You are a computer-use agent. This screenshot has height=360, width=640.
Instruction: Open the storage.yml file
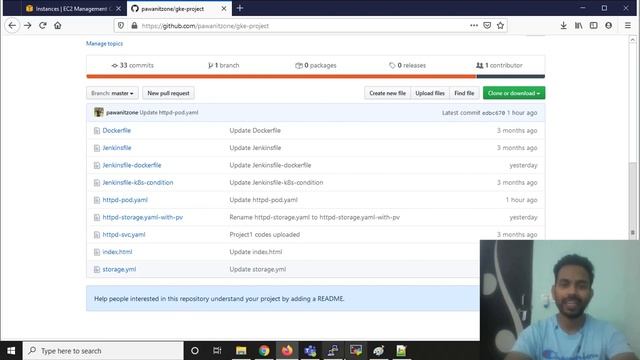click(x=119, y=269)
